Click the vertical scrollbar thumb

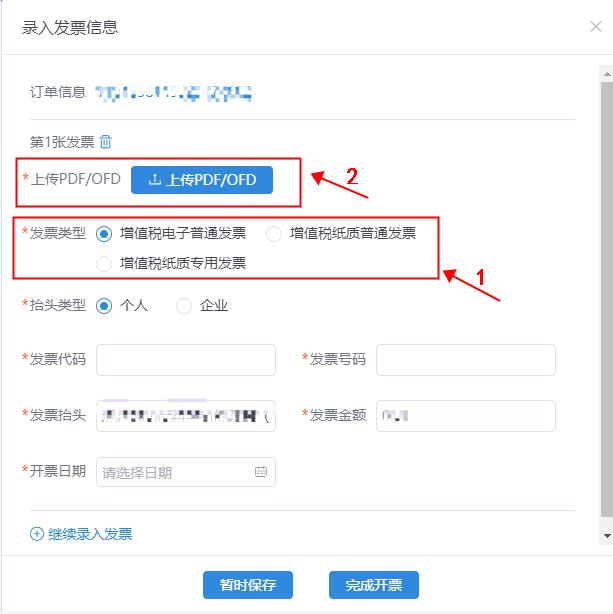[x=607, y=300]
